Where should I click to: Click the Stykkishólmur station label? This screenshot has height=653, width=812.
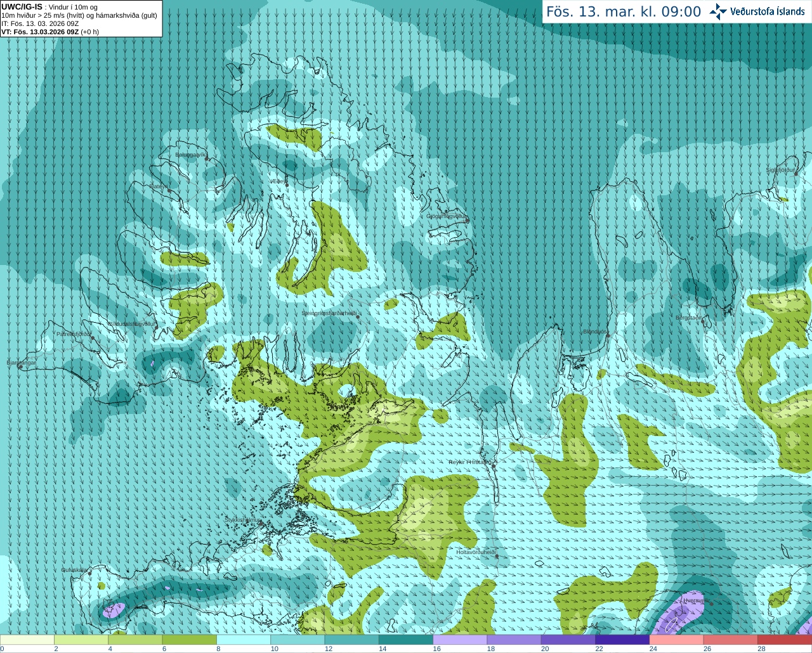pyautogui.click(x=242, y=520)
